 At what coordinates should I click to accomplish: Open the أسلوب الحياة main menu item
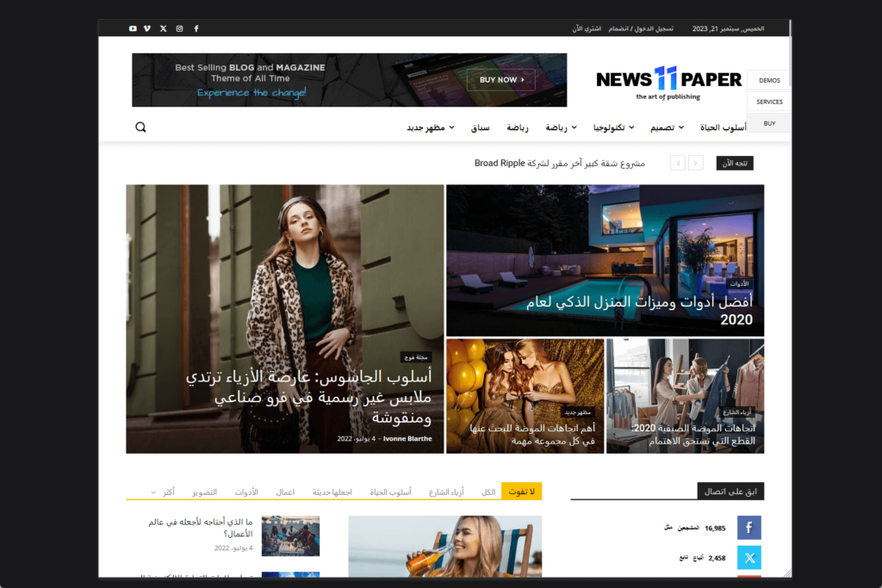coord(724,127)
